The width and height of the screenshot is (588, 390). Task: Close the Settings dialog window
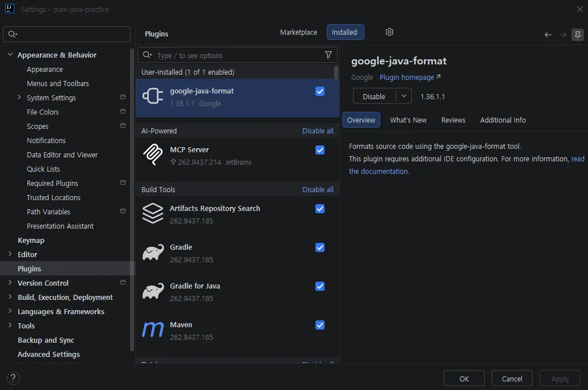click(x=579, y=9)
